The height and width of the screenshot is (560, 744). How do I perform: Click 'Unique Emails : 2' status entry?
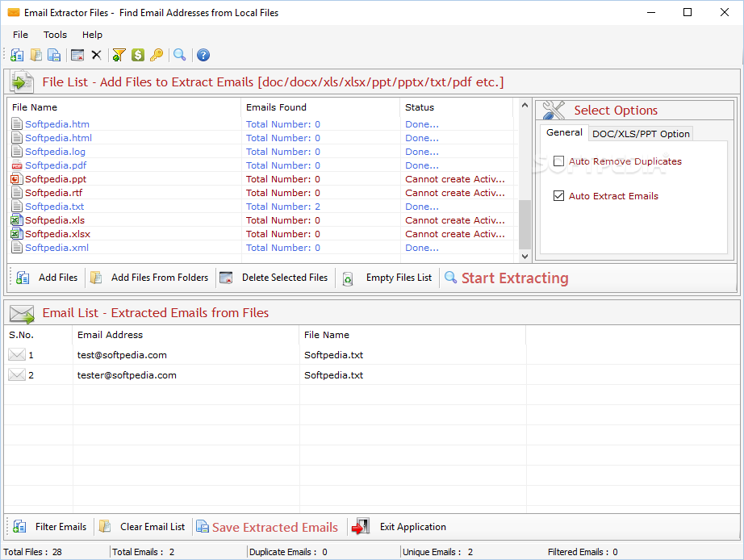437,552
